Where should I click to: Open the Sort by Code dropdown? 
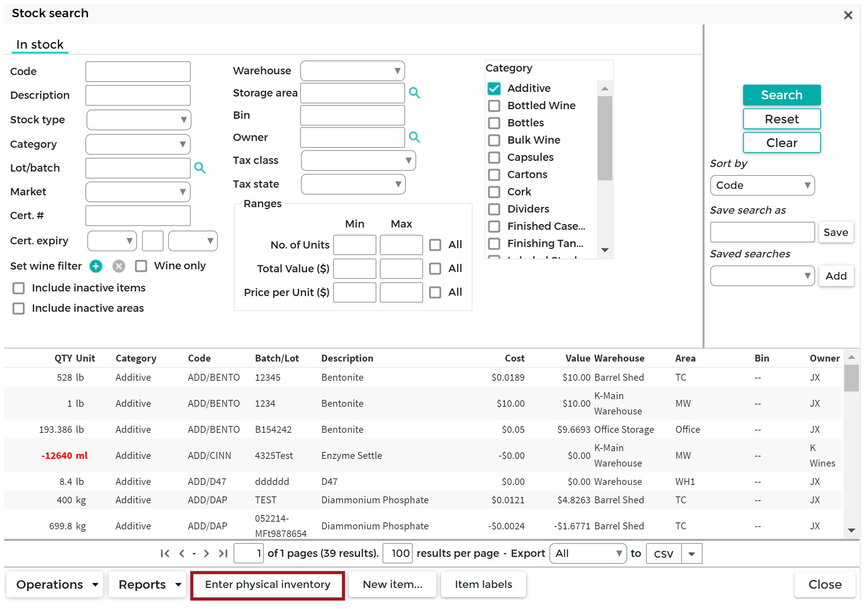tap(762, 185)
